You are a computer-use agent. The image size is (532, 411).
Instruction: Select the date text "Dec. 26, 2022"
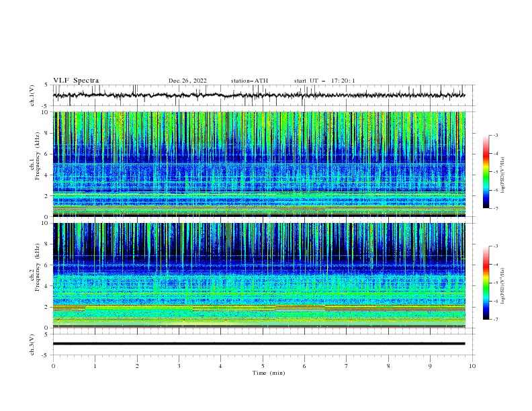(187, 81)
